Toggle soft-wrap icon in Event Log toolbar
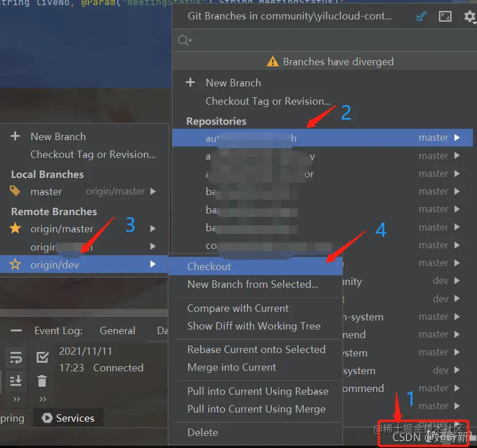 click(x=16, y=358)
